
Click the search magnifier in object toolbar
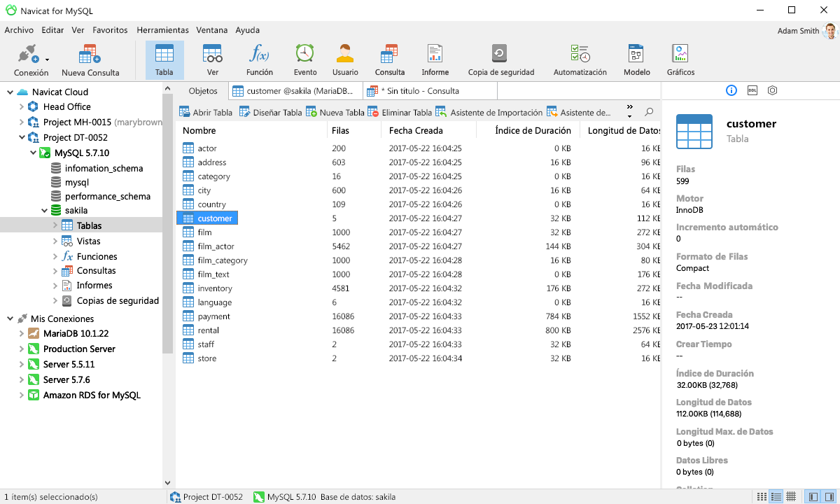[x=649, y=112]
